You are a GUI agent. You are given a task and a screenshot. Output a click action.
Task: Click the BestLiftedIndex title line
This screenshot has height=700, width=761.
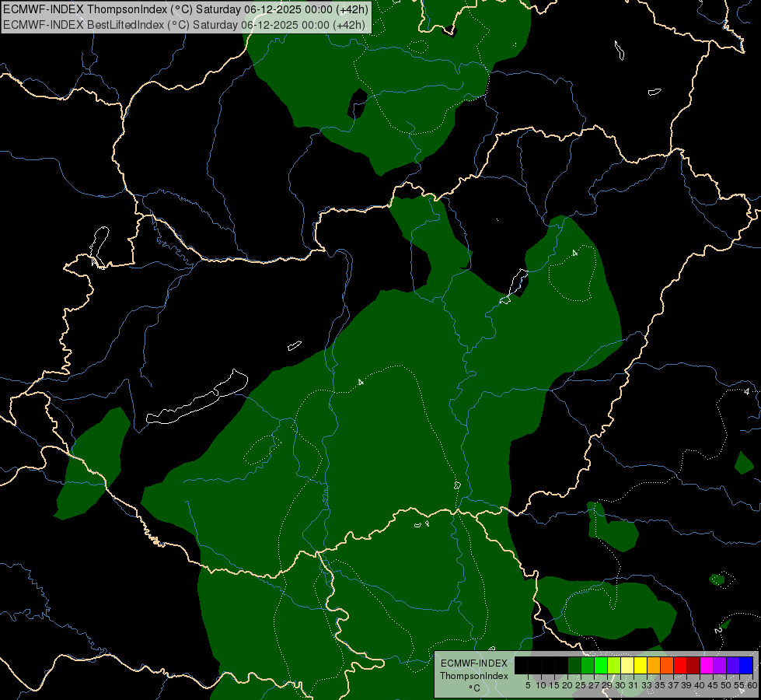[184, 25]
